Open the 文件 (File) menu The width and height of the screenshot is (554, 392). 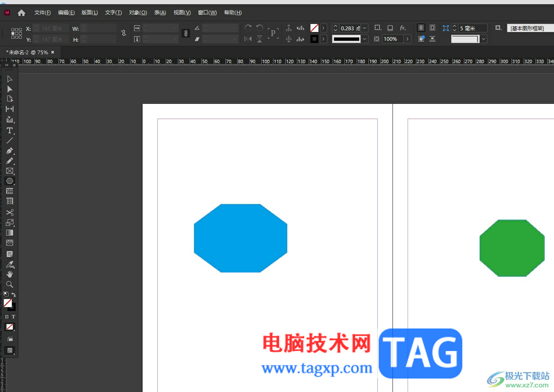42,13
